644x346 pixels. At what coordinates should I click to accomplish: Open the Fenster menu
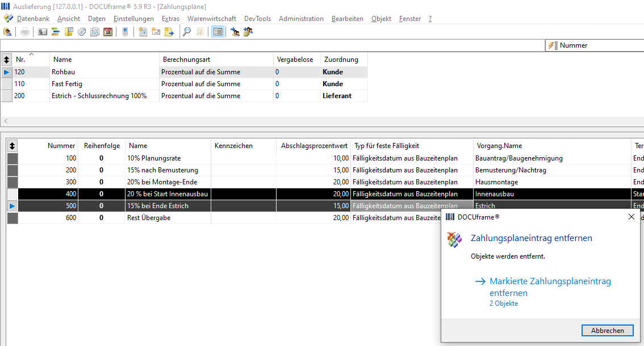(410, 19)
